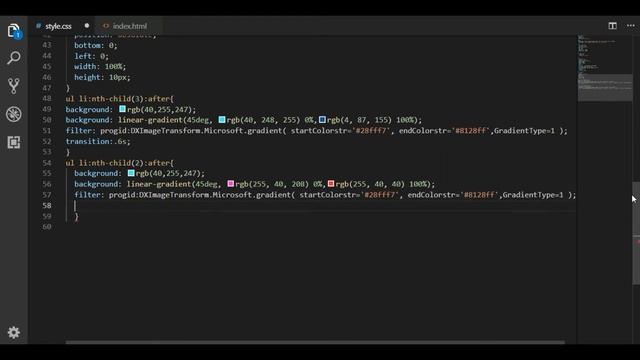The width and height of the screenshot is (640, 360).
Task: Click 'linear-gradient' on line 56
Action: coord(159,184)
